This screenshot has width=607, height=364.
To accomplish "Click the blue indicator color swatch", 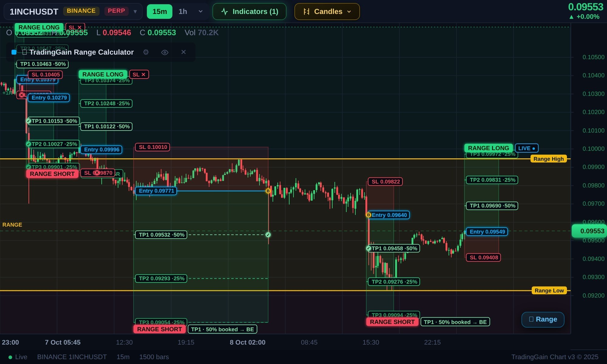I will 14,52.
